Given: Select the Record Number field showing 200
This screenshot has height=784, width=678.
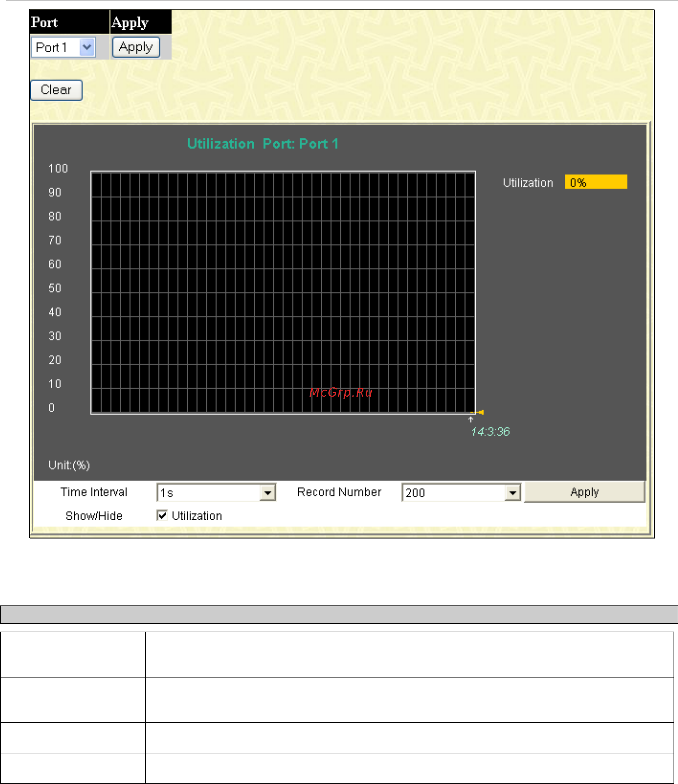Looking at the screenshot, I should point(461,493).
